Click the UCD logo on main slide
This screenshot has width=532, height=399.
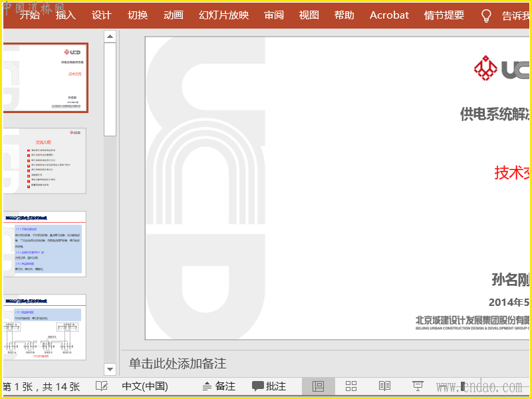click(501, 68)
